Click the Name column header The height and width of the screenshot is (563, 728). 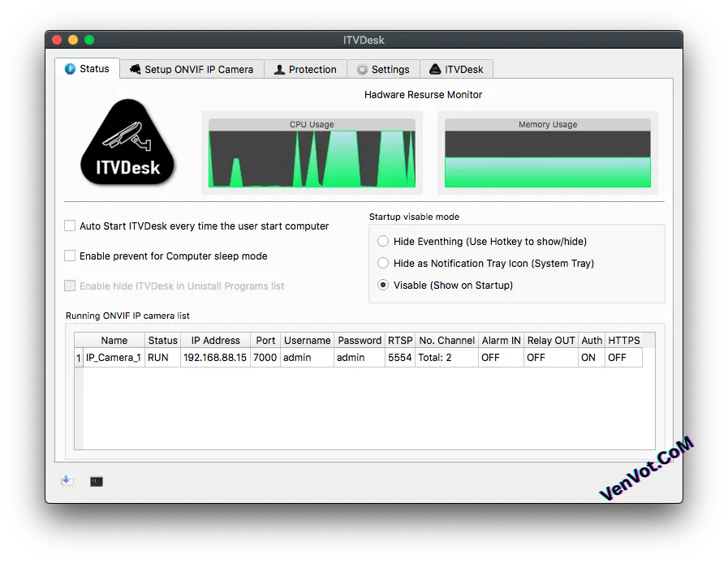(x=114, y=340)
